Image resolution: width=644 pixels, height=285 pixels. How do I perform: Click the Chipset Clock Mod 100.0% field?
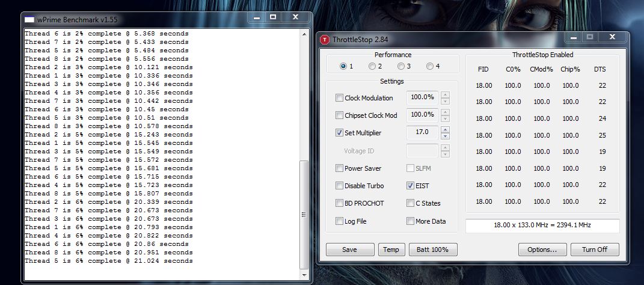click(x=422, y=115)
